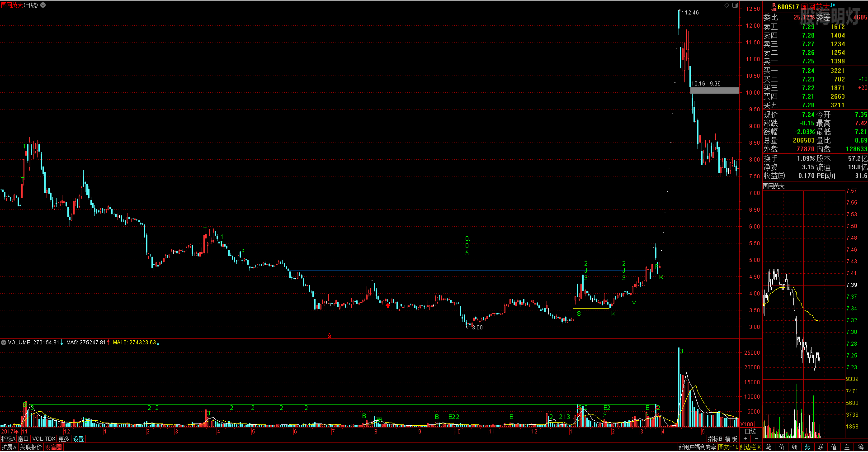Click the 日线 period label
The width and height of the screenshot is (868, 452).
(x=750, y=431)
